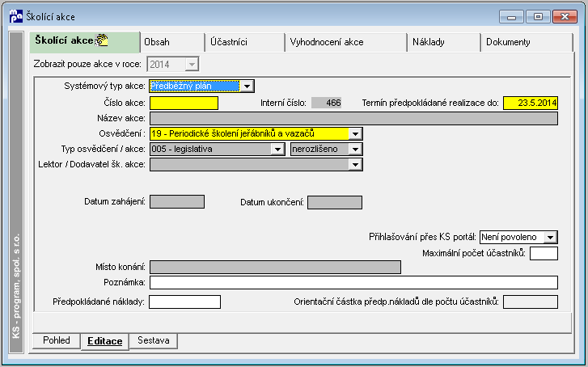
Task: Click the Termín předpokládané realizace date field
Action: [x=531, y=103]
